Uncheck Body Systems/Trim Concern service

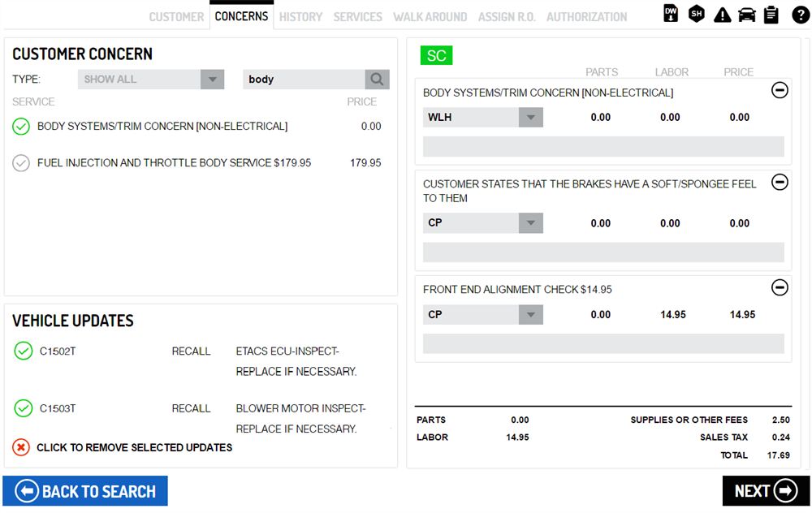pyautogui.click(x=21, y=127)
